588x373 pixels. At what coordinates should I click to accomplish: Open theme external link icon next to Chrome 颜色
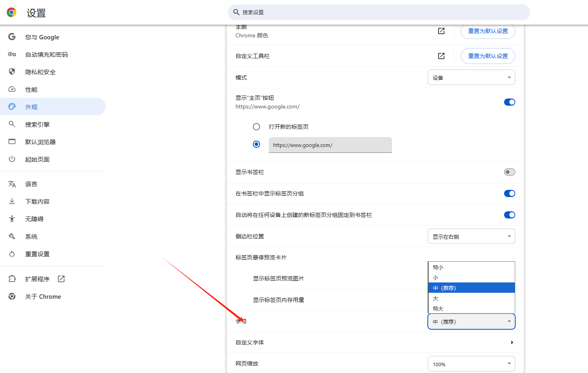441,31
